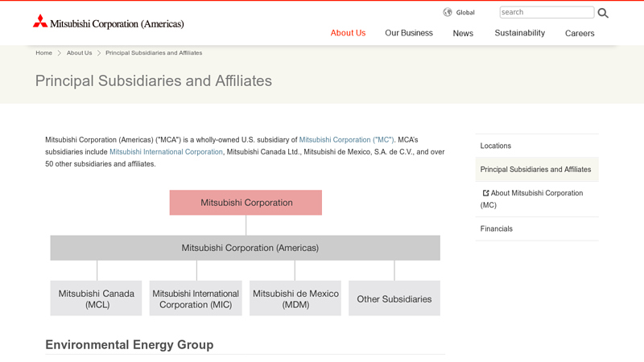Click the pink Mitsubishi Corporation chart box
The image size is (644, 362).
(246, 203)
